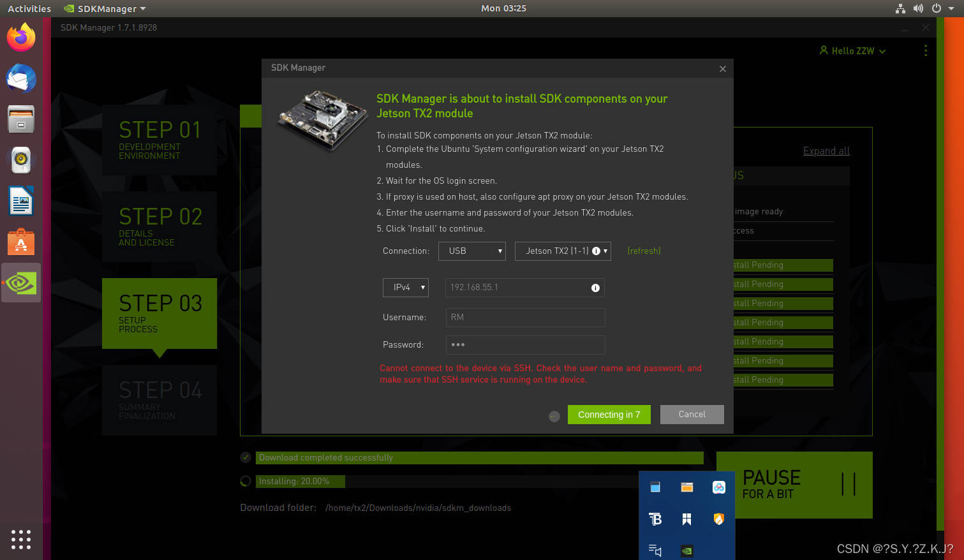Click the installing spinner circle icon
964x560 pixels.
(246, 482)
